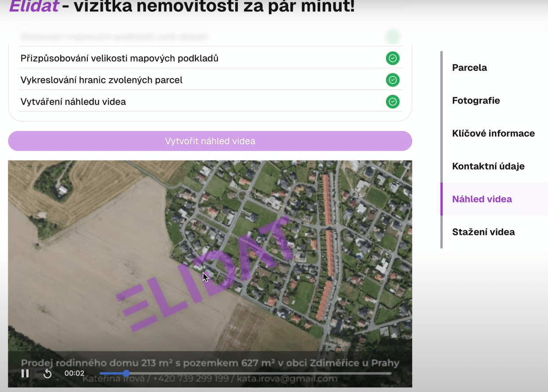Open the Parcela section
The width and height of the screenshot is (548, 392).
click(469, 68)
